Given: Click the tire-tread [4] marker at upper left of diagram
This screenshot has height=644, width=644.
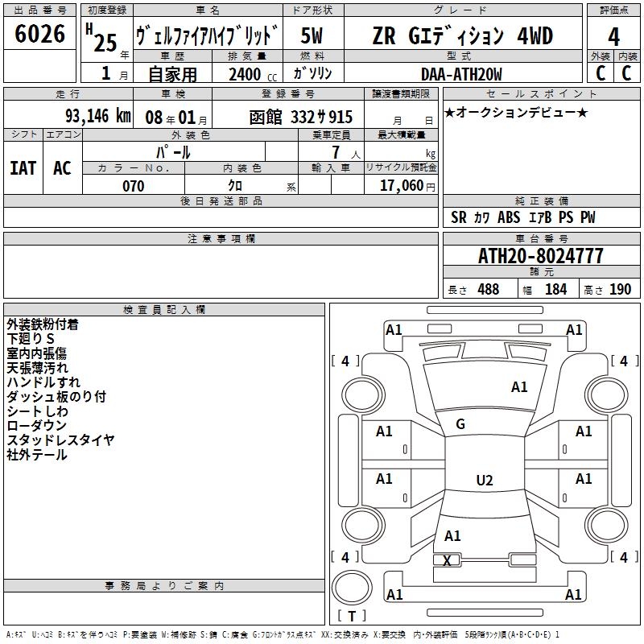Looking at the screenshot, I should point(345,361).
